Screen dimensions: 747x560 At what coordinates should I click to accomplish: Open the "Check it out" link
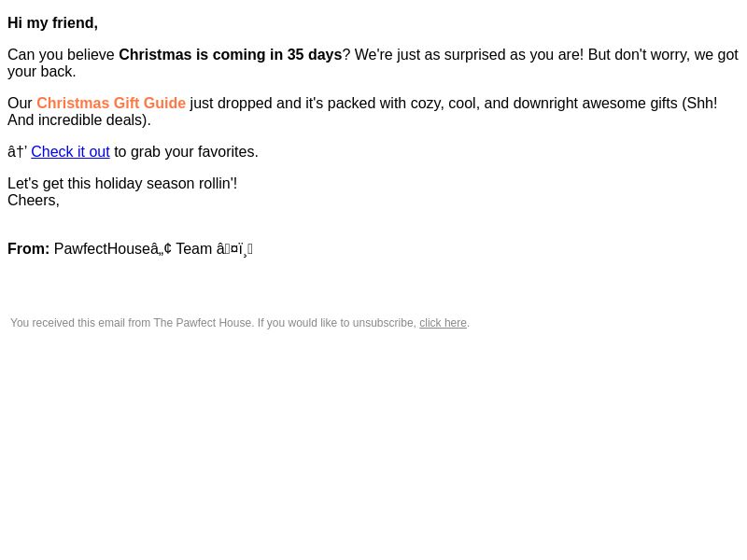pos(71,152)
